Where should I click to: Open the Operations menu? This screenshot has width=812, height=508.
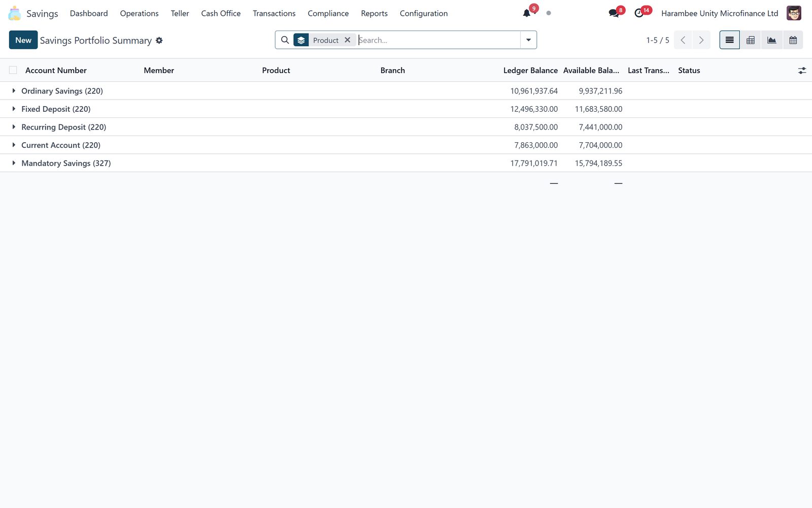click(140, 13)
